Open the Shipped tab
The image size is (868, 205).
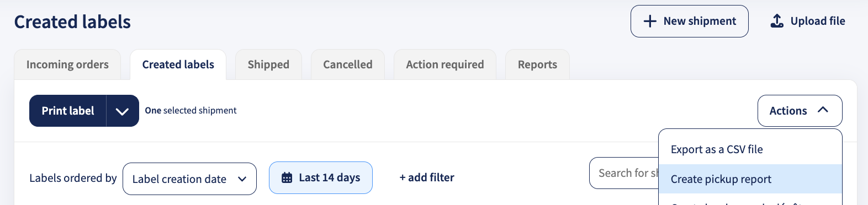(268, 64)
